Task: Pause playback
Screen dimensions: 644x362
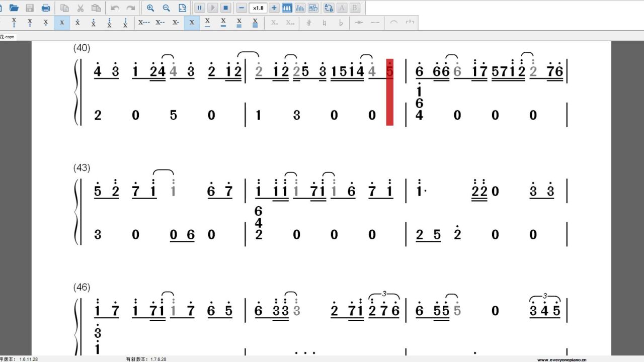Action: tap(200, 8)
